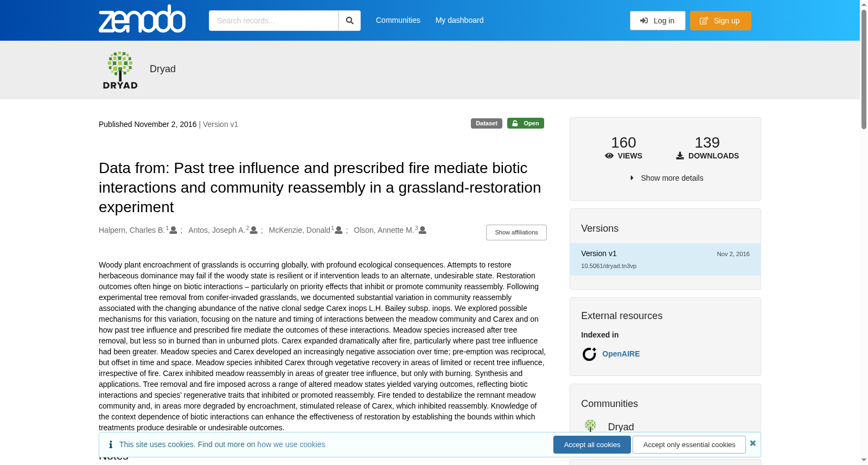This screenshot has width=868, height=465.
Task: Accept all cookies
Action: click(x=592, y=445)
